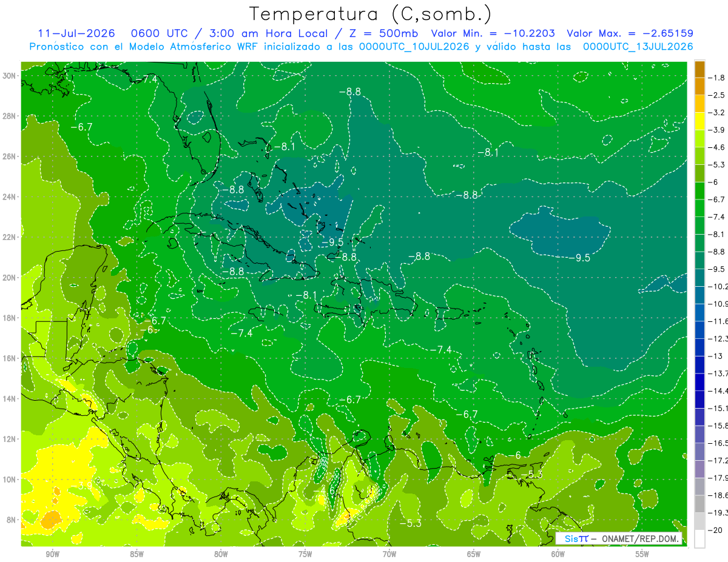Image resolution: width=728 pixels, height=562 pixels.
Task: Click the '8N' latitude axis label
Action: click(12, 520)
